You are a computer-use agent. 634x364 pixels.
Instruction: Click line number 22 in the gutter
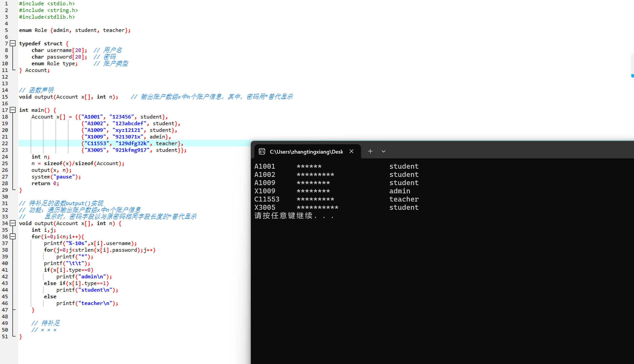(x=5, y=144)
